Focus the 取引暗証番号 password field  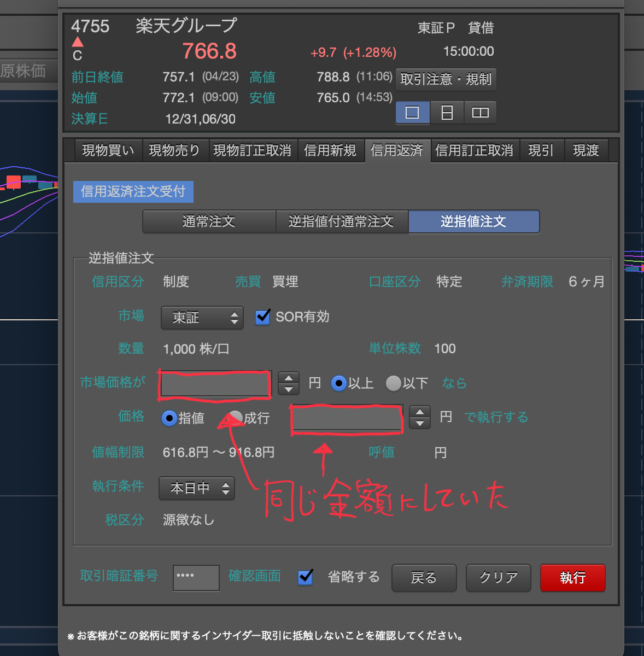tap(196, 577)
